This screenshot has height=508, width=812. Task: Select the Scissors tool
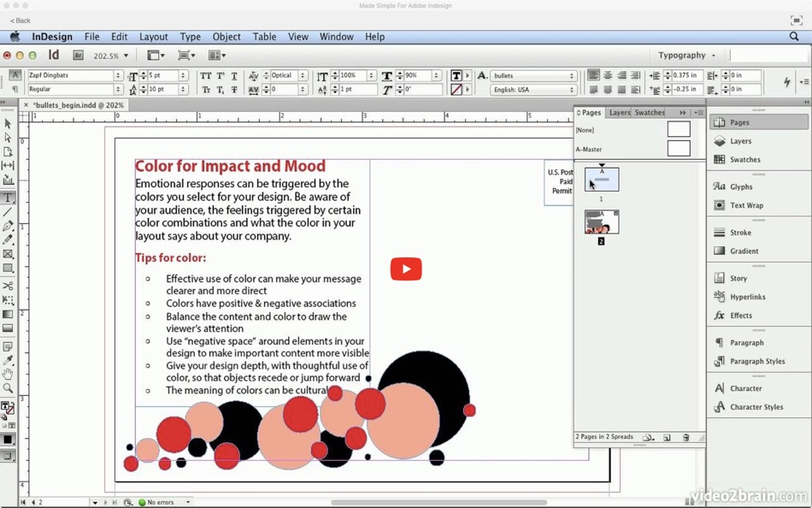(8, 286)
